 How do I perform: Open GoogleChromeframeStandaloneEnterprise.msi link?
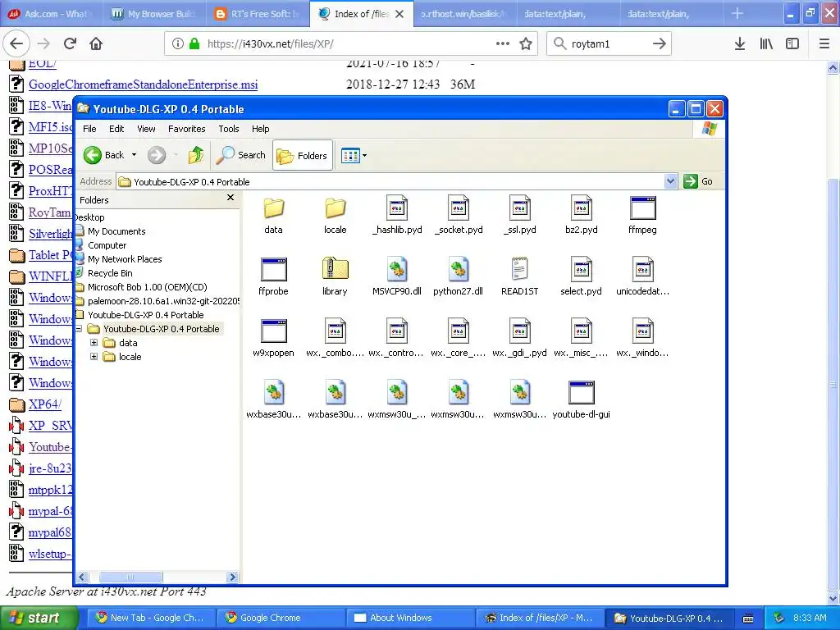[143, 84]
